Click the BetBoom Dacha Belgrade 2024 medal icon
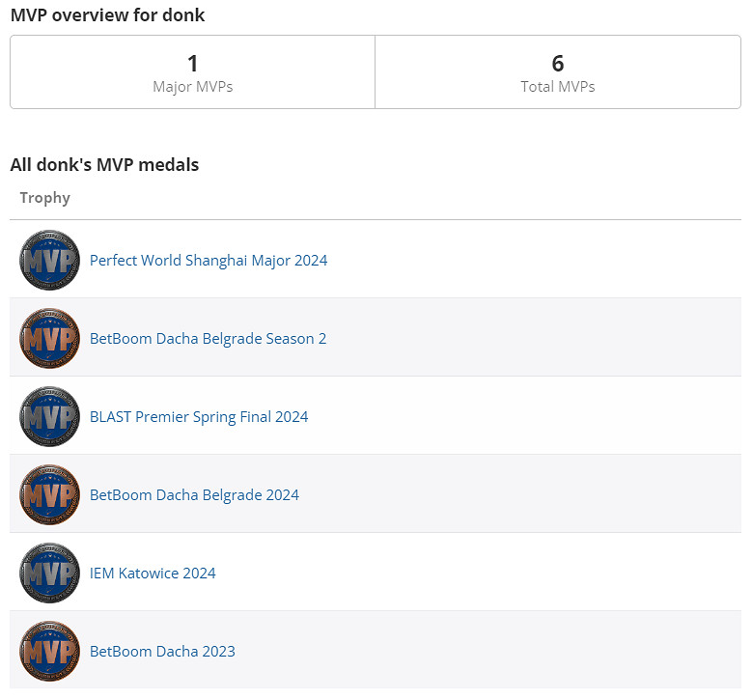752x700 pixels. (x=49, y=494)
